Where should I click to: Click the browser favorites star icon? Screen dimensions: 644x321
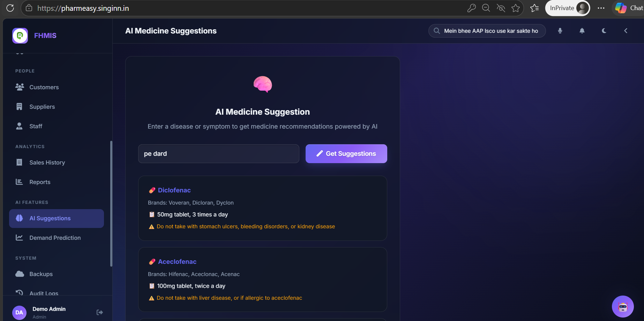coord(516,8)
